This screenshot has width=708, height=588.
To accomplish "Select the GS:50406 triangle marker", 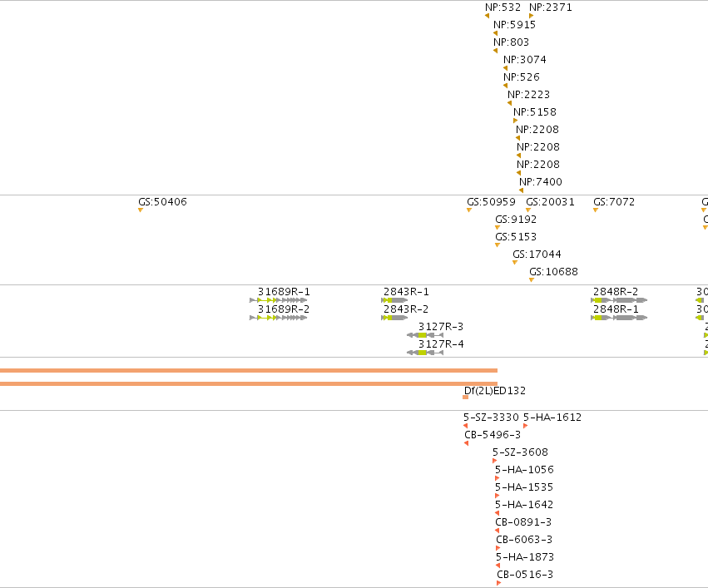I will pyautogui.click(x=141, y=210).
